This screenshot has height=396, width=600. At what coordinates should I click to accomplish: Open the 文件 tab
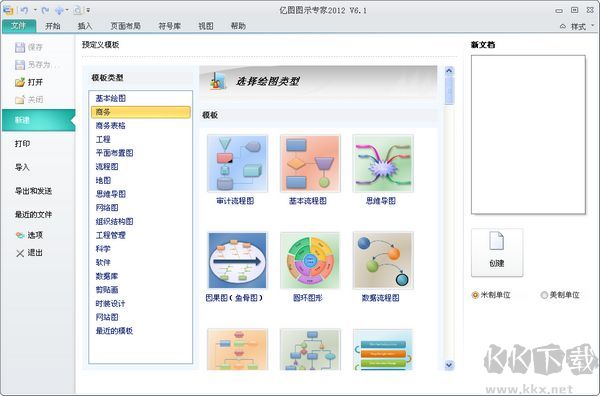[19, 26]
